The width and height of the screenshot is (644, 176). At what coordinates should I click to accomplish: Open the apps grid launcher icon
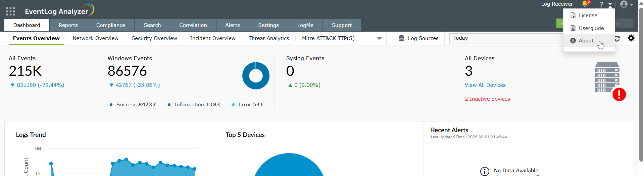tap(10, 11)
